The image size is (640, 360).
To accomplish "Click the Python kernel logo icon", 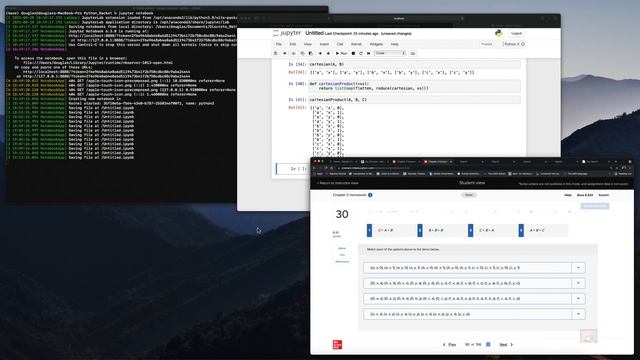I will (499, 33).
